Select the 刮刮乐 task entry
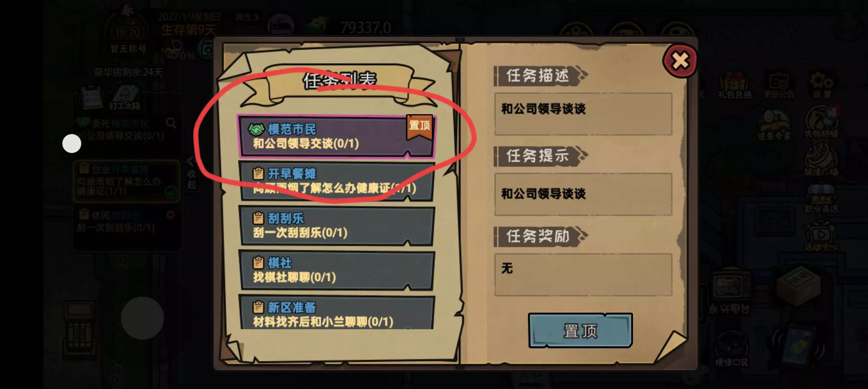Image resolution: width=868 pixels, height=389 pixels. 336,225
